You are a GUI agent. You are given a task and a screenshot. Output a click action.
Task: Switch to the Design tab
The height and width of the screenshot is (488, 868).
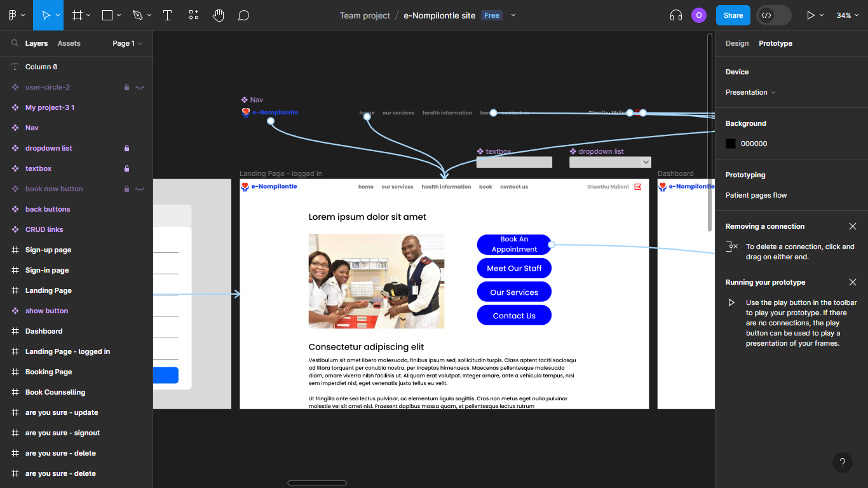(x=737, y=43)
